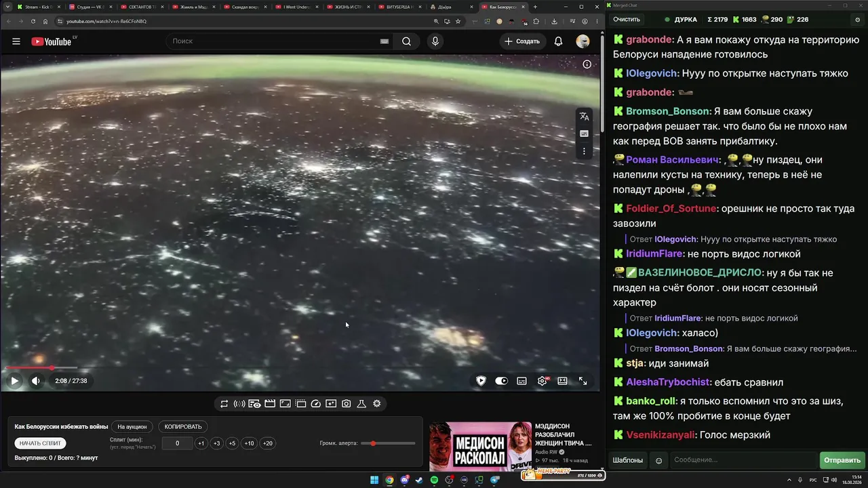This screenshot has width=868, height=488.
Task: Switch to the I Went Undercover tab
Action: 298,7
